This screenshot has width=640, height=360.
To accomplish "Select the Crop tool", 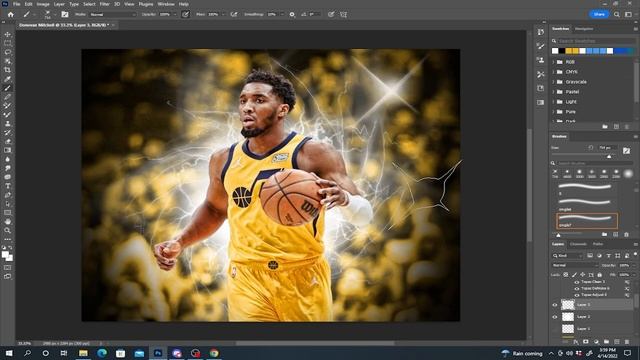I will coord(7,70).
